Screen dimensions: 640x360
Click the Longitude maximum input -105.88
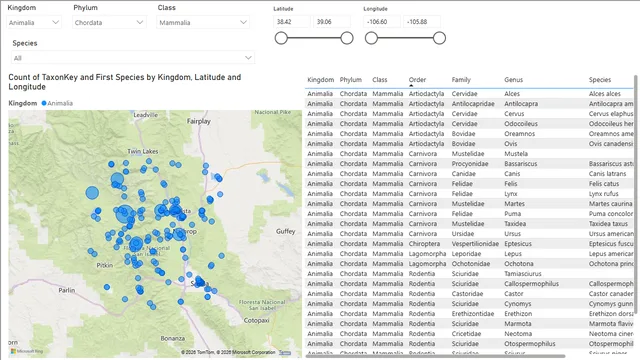(422, 22)
